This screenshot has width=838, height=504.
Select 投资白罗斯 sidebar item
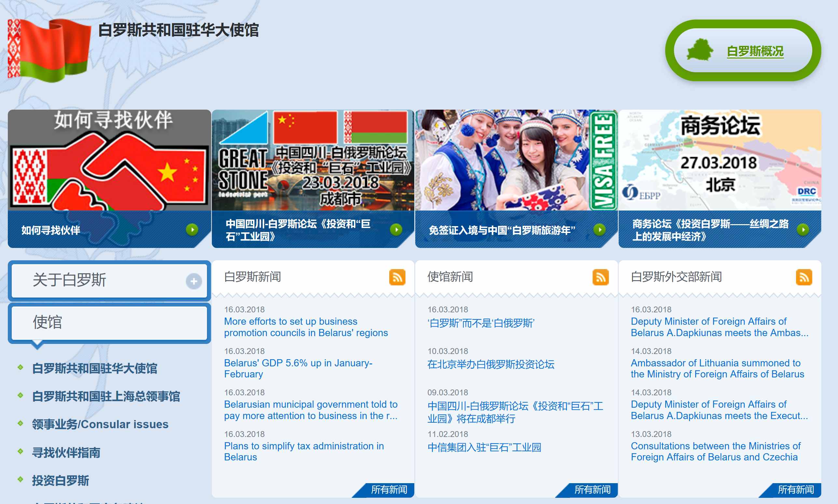pyautogui.click(x=61, y=480)
